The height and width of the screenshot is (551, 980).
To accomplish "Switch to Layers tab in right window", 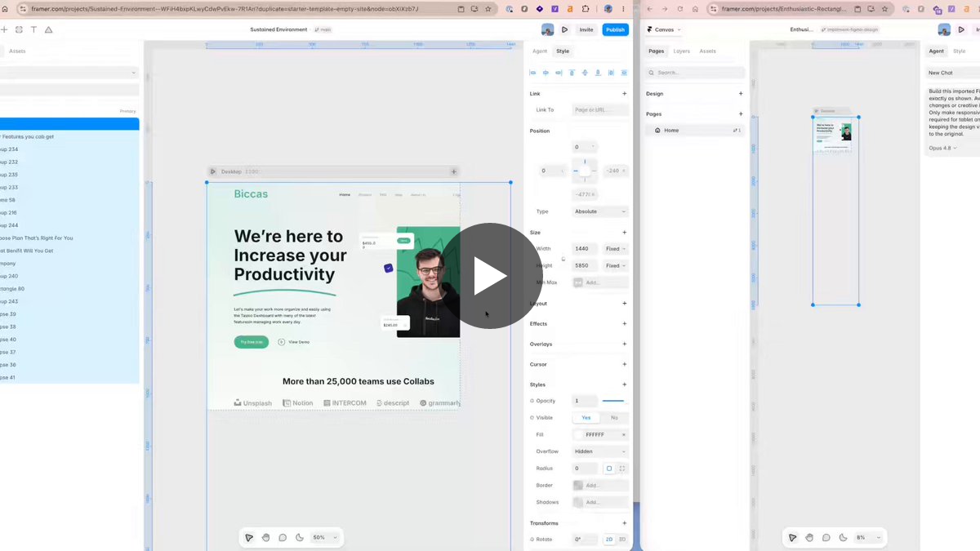I will coord(681,51).
